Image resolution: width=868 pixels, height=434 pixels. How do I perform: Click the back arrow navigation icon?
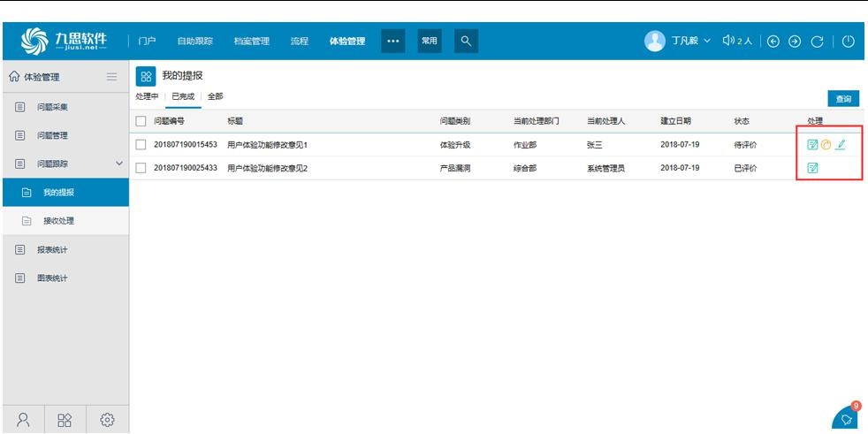[x=773, y=41]
